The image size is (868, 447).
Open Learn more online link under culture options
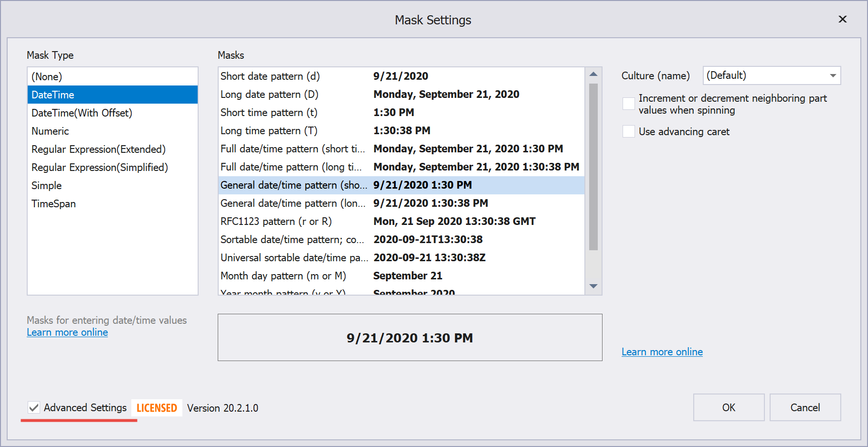[662, 352]
